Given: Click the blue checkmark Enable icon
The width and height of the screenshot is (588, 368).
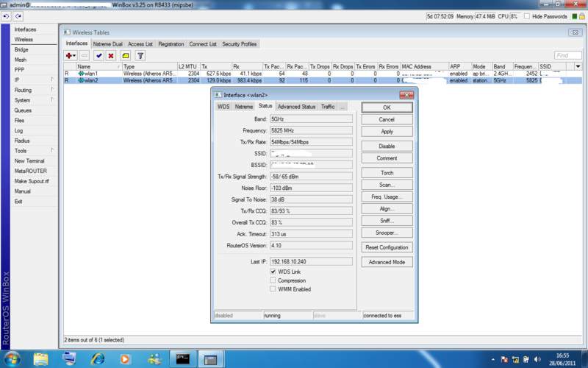Looking at the screenshot, I should 98,55.
